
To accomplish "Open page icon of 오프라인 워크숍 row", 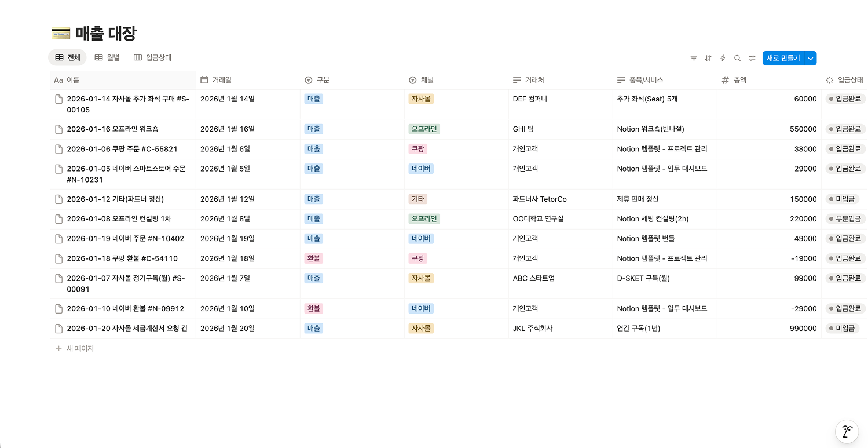I will pos(58,129).
